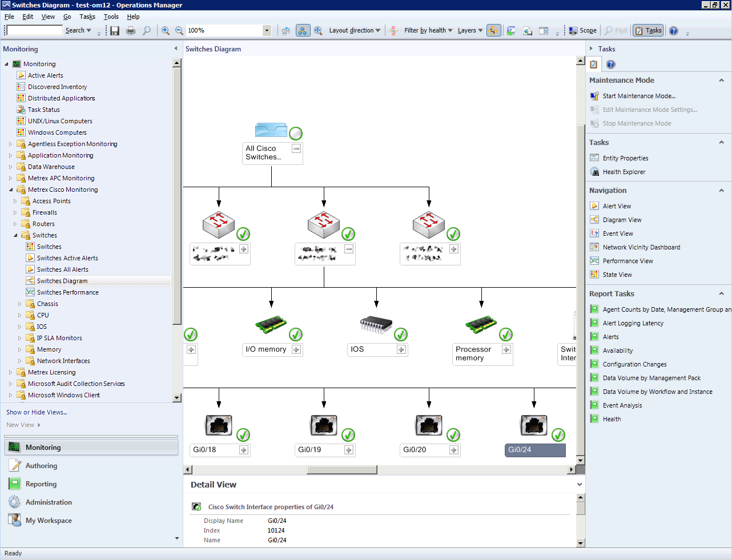732x560 pixels.
Task: Open the View menu
Action: tap(48, 17)
